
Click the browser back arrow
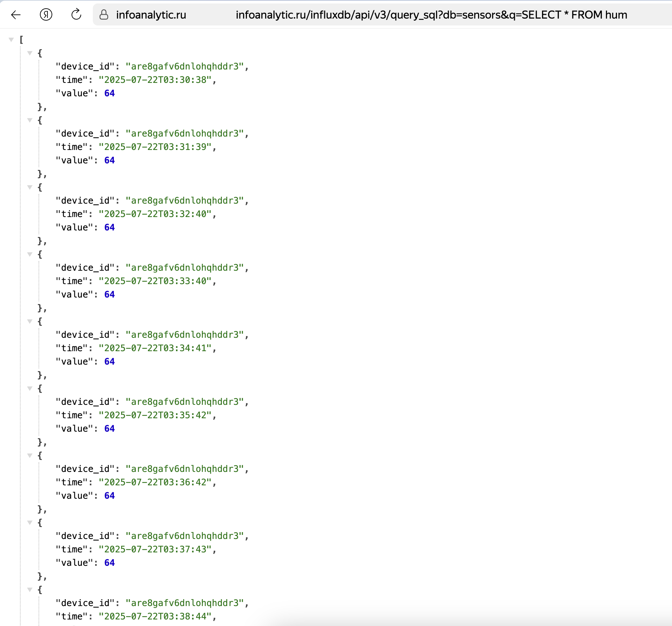(16, 14)
